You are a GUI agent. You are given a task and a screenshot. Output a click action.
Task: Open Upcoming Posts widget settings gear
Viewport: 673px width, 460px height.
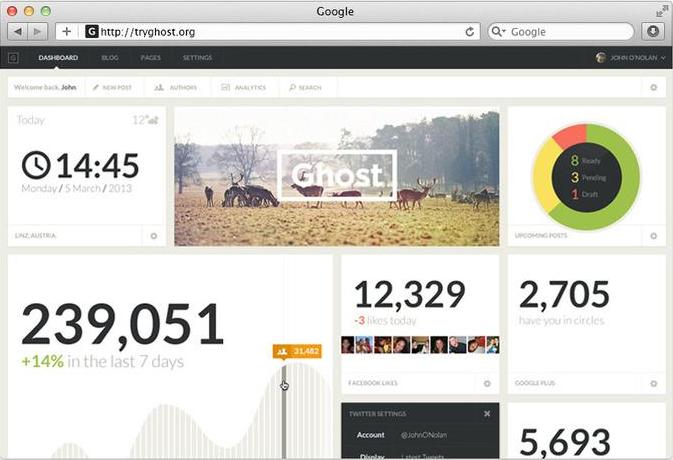tap(653, 236)
